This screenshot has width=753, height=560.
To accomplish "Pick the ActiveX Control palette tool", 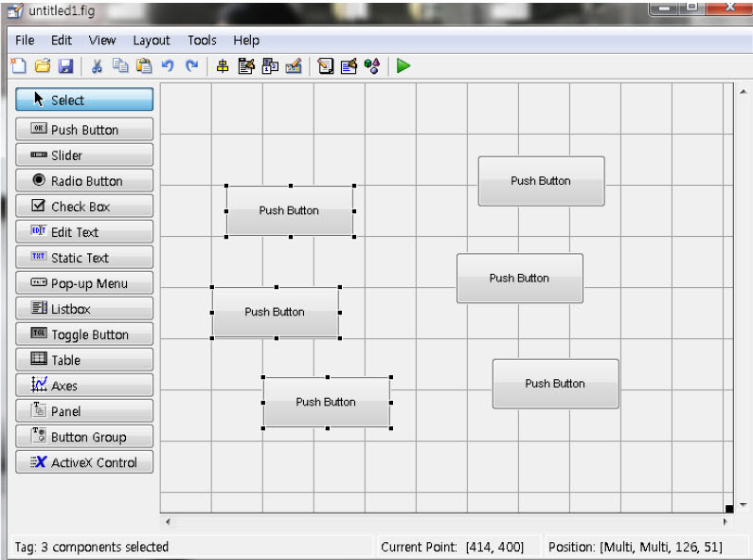I will coord(84,462).
